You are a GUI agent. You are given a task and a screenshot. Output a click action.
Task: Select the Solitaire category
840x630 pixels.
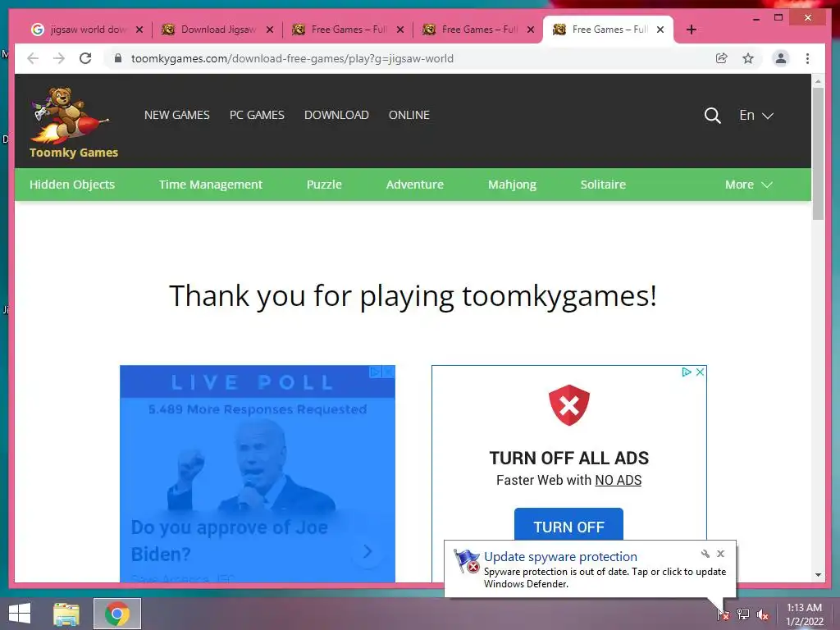603,185
